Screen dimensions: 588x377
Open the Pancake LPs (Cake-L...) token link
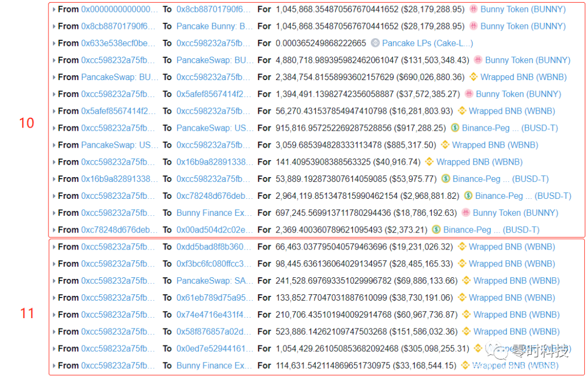pyautogui.click(x=427, y=43)
